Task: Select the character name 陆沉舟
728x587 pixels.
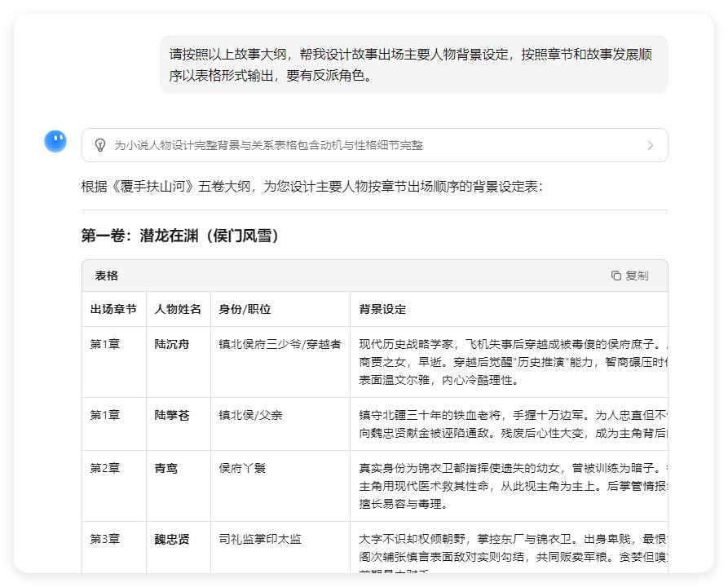Action: (x=171, y=341)
